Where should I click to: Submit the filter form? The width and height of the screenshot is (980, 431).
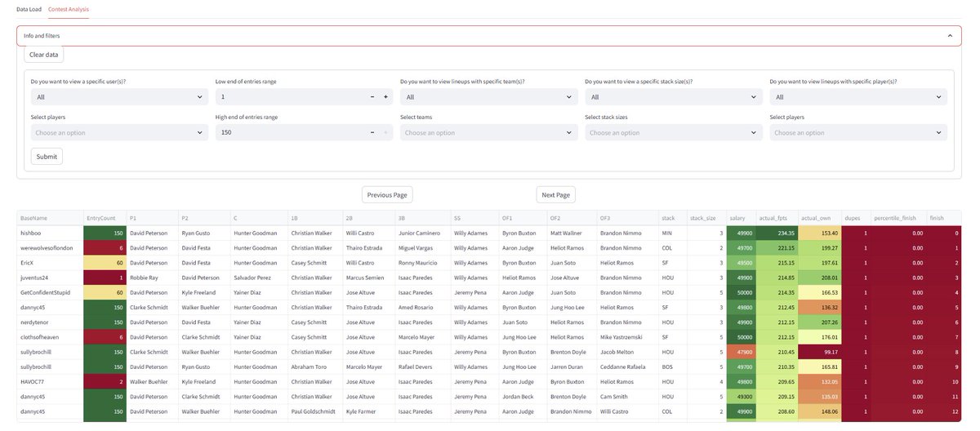[47, 156]
